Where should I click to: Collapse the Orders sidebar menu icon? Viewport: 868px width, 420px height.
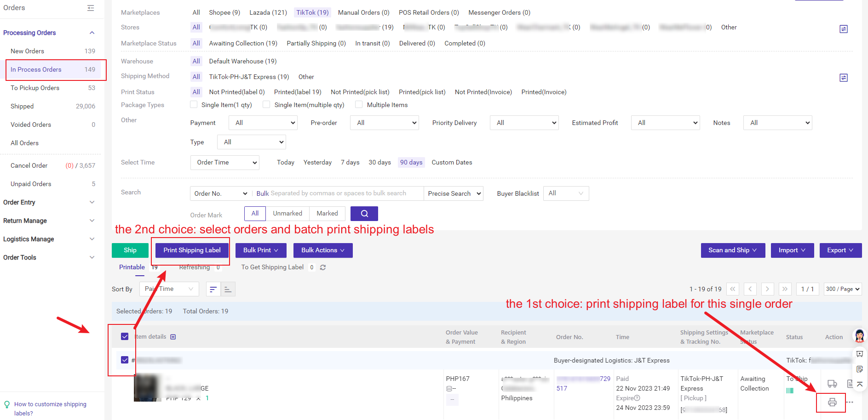click(91, 8)
